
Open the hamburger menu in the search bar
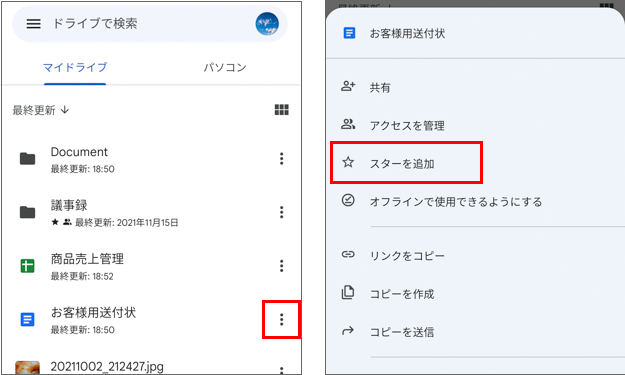tap(33, 24)
